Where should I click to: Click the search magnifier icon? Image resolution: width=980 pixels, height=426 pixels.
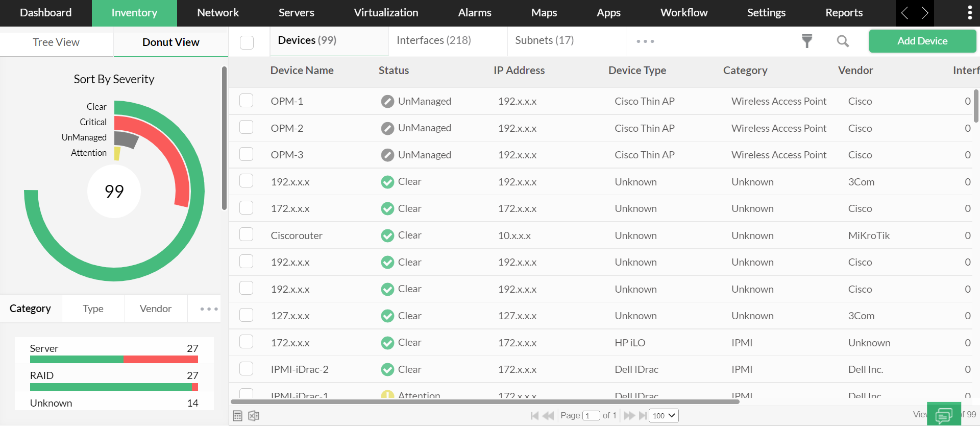coord(843,41)
